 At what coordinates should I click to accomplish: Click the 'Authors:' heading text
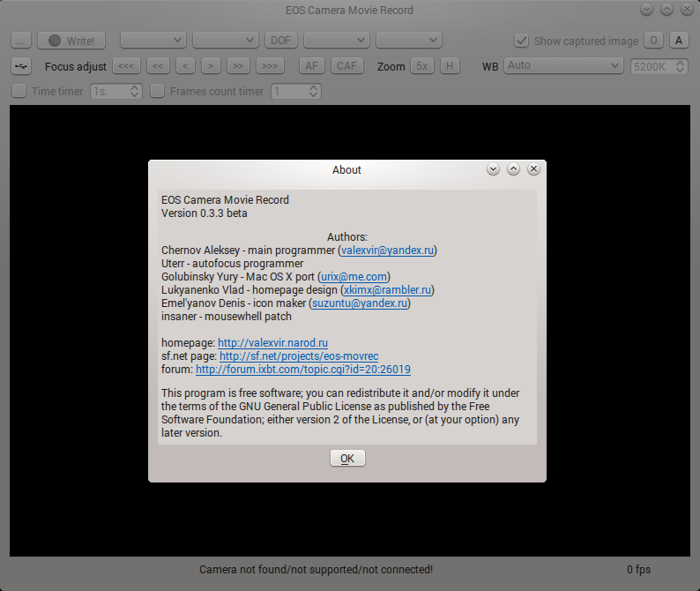[347, 236]
